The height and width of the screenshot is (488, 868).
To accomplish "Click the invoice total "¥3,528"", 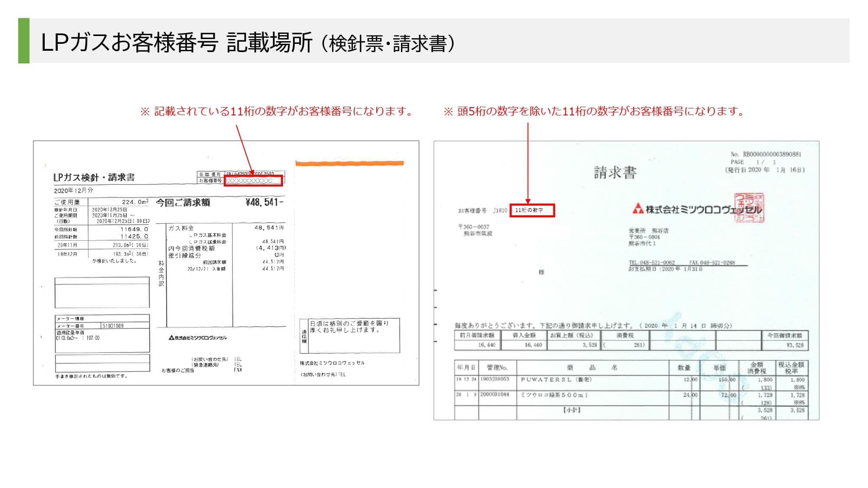I will pos(795,345).
